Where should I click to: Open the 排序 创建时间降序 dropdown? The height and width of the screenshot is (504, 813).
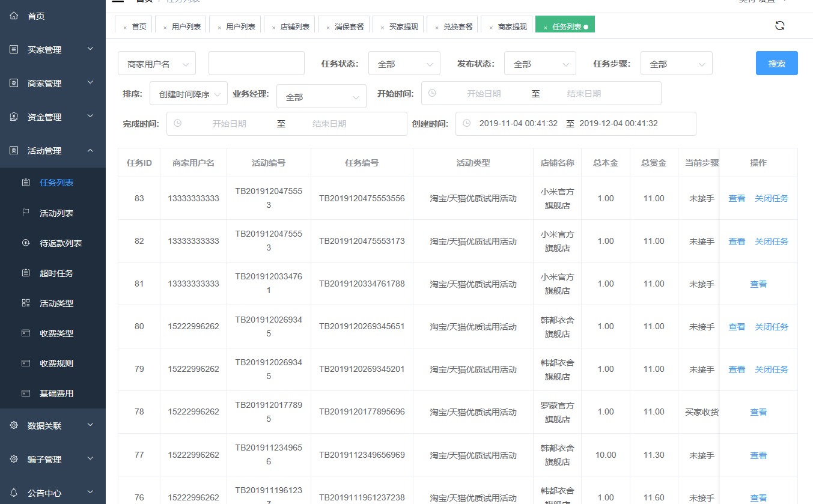coord(188,94)
